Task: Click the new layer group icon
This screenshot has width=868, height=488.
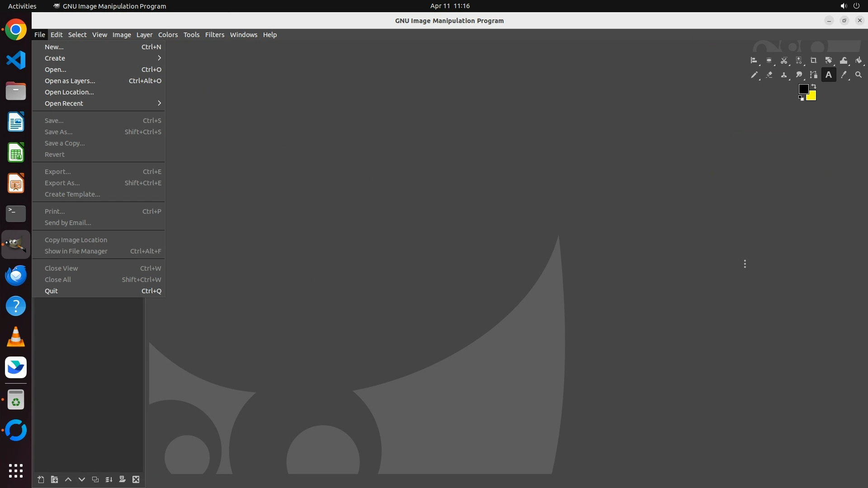Action: click(x=54, y=479)
